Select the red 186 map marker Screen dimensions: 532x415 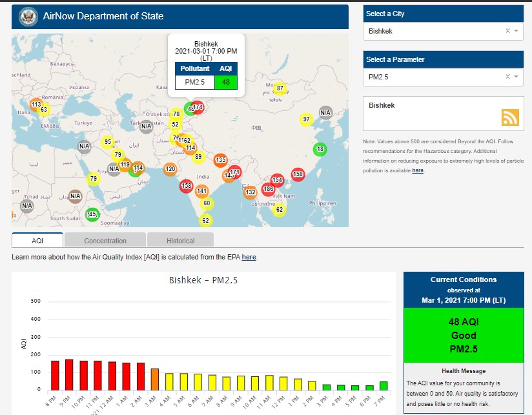tap(269, 189)
